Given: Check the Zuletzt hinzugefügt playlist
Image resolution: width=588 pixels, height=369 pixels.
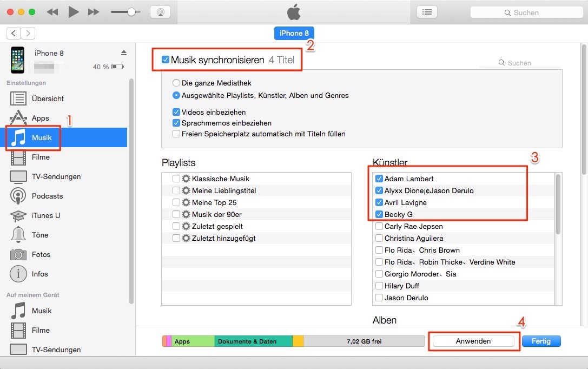Looking at the screenshot, I should (x=176, y=238).
